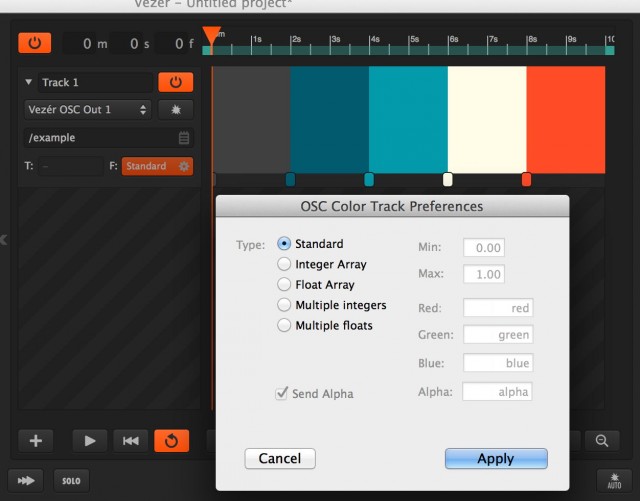
Task: Select the Standard type radio button
Action: click(x=284, y=244)
